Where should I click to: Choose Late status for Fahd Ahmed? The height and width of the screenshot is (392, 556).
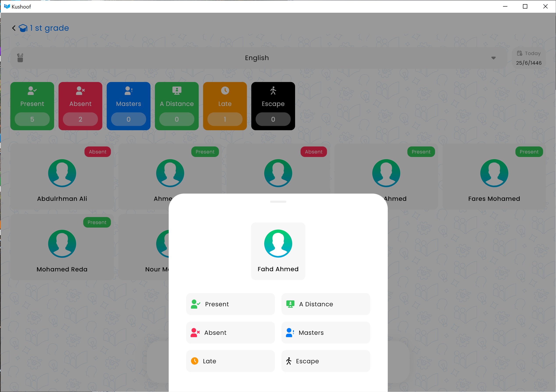pos(230,361)
